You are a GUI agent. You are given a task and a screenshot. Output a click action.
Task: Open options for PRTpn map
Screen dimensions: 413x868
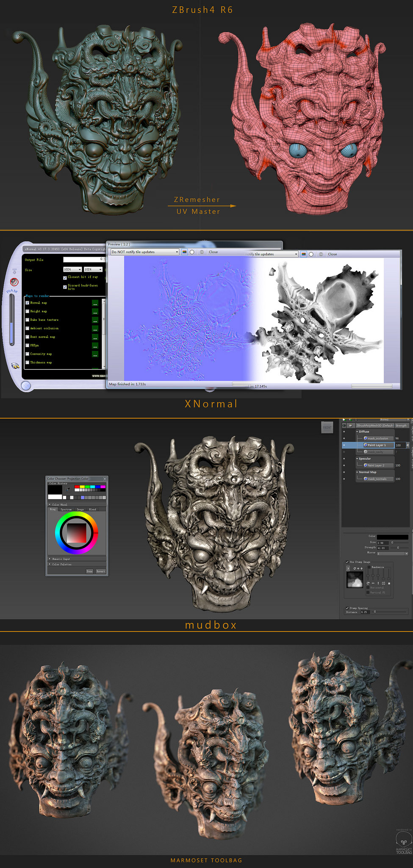click(95, 346)
